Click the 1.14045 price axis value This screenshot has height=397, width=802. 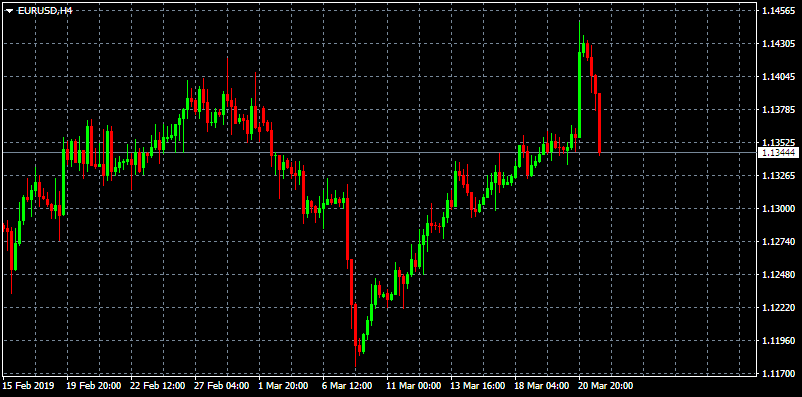(778, 77)
